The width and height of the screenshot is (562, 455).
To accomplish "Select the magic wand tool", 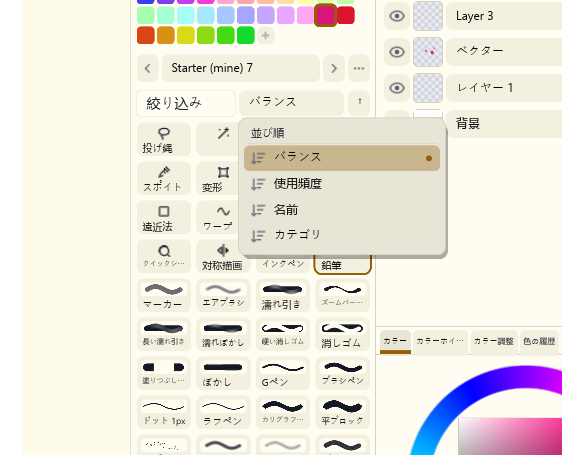I will [x=218, y=139].
